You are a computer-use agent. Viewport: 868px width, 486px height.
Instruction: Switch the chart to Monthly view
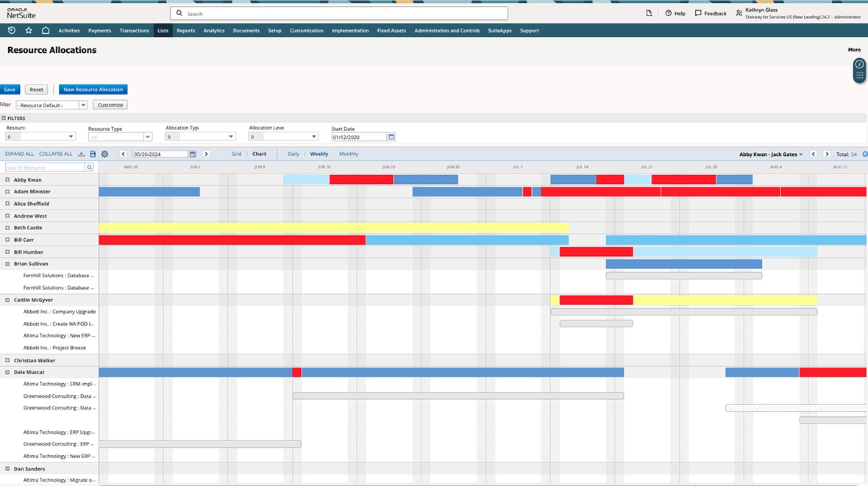click(349, 154)
